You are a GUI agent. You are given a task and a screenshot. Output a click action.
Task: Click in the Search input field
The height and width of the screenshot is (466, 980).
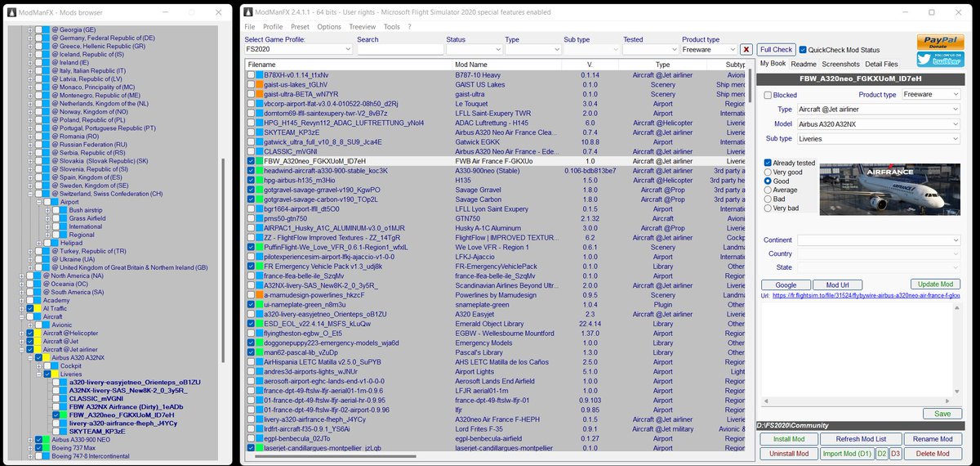coord(399,50)
